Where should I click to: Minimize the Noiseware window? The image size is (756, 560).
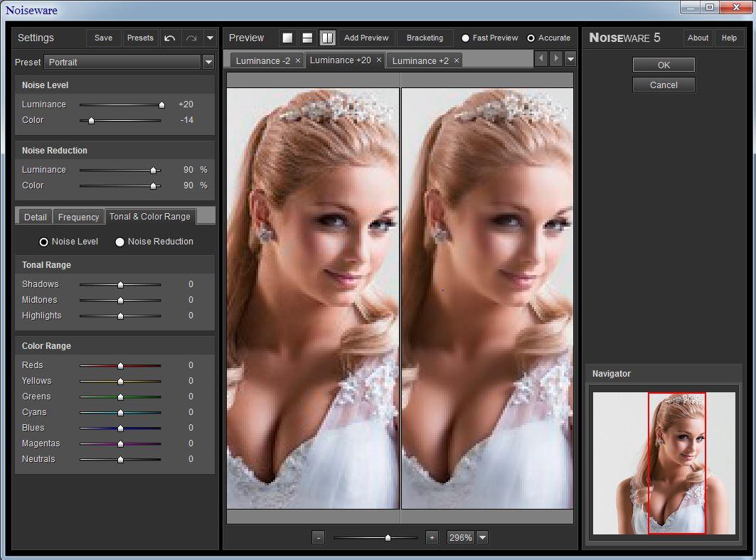click(691, 7)
